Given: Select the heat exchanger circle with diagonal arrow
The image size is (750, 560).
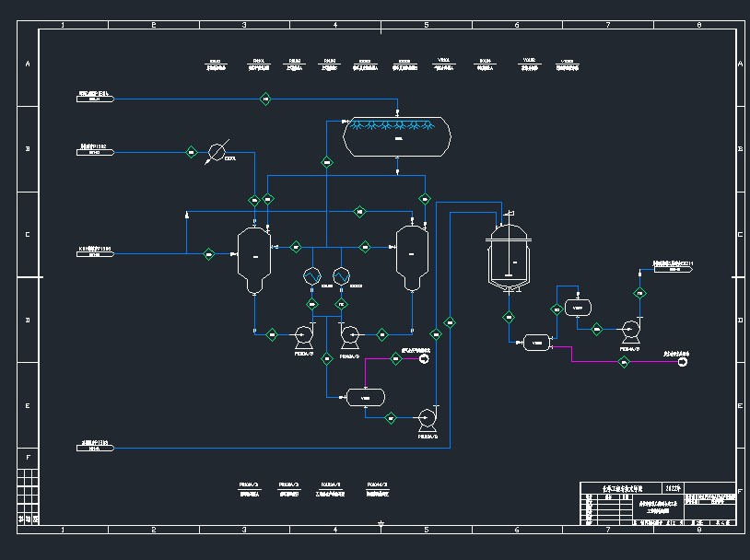Looking at the screenshot, I should pos(217,152).
